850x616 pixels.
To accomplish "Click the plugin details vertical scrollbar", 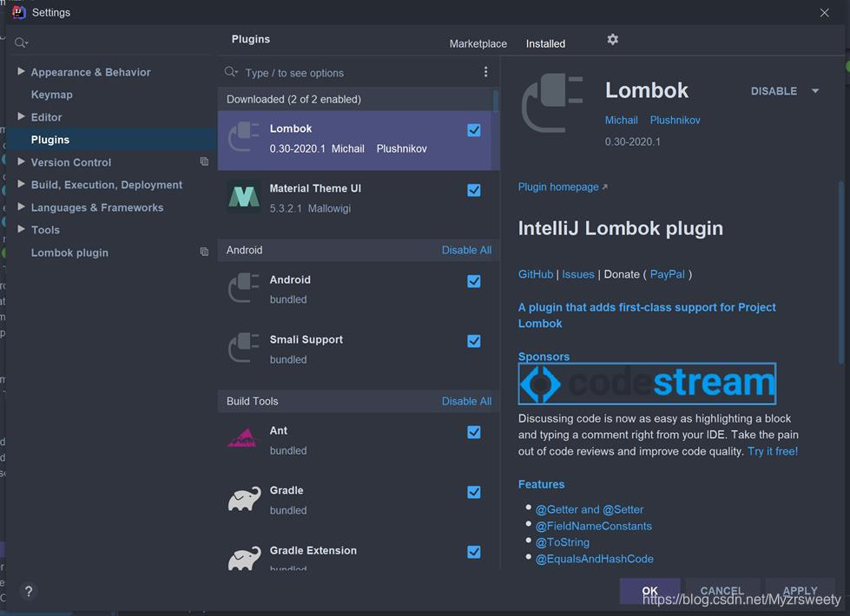I will click(841, 272).
